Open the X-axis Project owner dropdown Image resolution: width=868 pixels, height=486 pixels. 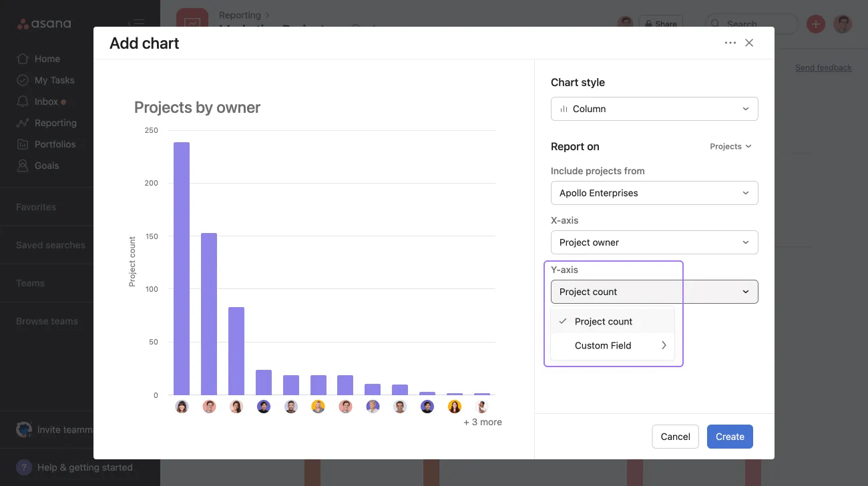point(654,242)
